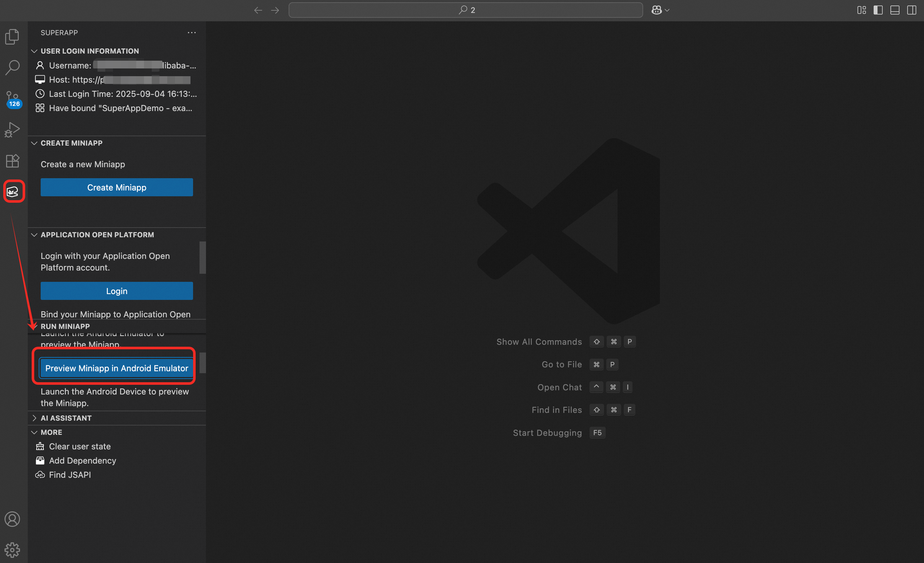Select Find JSAPI item under More
This screenshot has height=563, width=924.
coord(70,475)
